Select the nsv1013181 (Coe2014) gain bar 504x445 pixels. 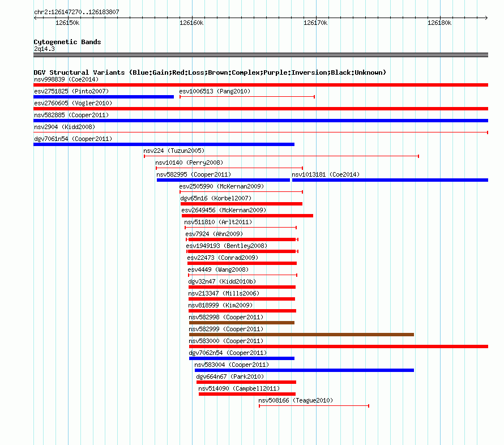pos(390,180)
